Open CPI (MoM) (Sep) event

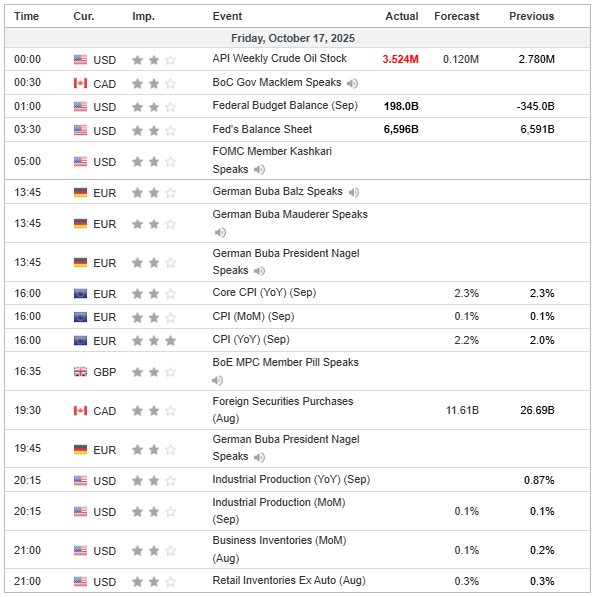(253, 316)
